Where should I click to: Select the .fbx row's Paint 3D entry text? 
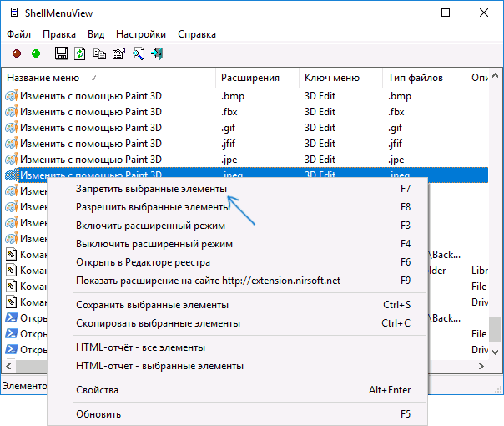click(x=91, y=112)
